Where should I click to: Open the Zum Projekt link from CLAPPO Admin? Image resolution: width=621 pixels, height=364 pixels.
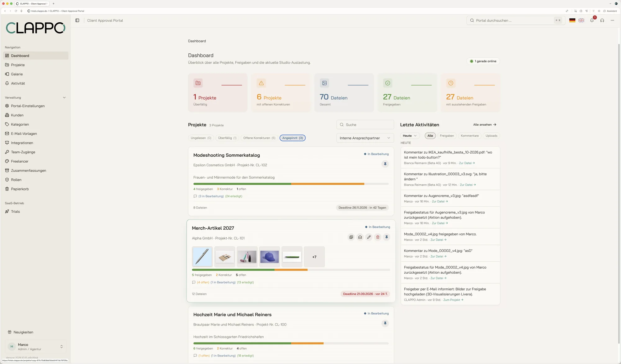click(453, 300)
